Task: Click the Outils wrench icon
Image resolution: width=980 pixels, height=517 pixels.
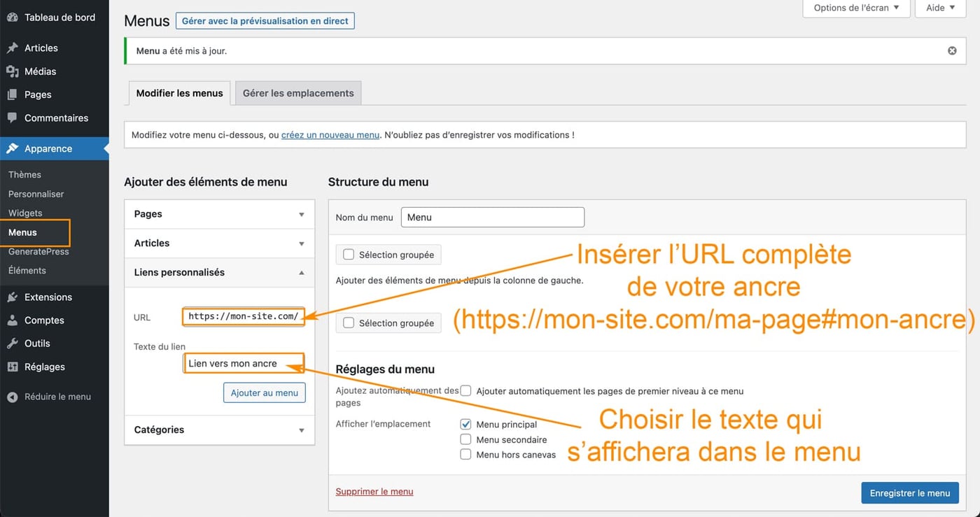Action: 13,343
